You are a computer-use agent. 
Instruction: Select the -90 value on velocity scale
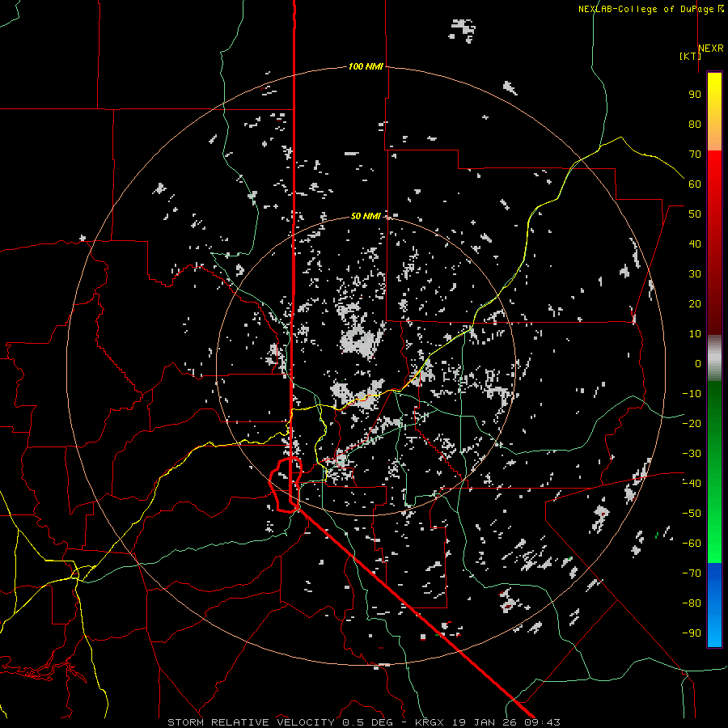(x=692, y=633)
